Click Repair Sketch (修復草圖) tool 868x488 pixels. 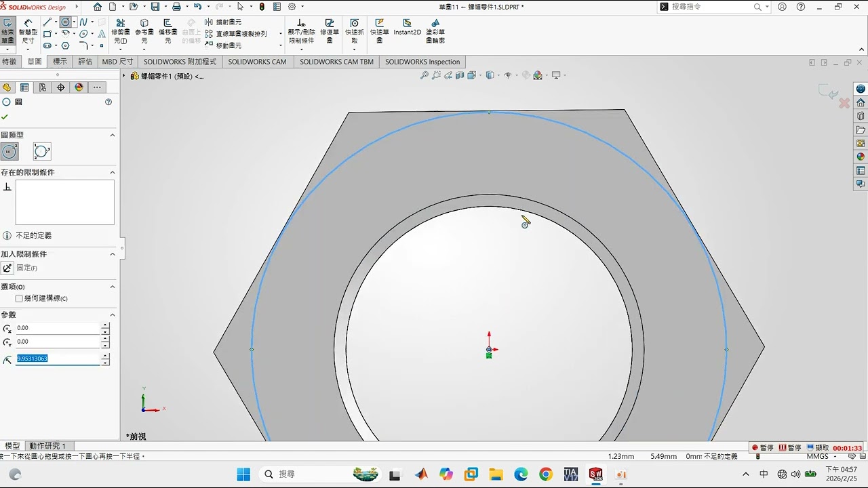330,31
